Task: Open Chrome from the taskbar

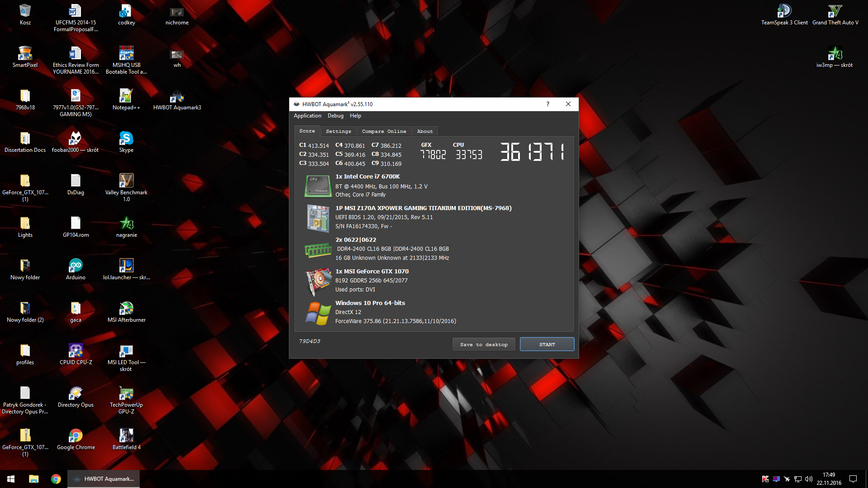Action: tap(56, 479)
